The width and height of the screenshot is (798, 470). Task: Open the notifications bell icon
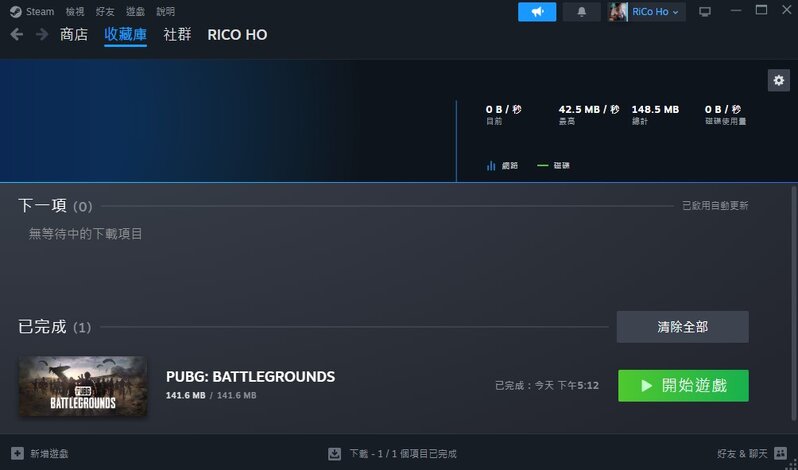[x=582, y=12]
